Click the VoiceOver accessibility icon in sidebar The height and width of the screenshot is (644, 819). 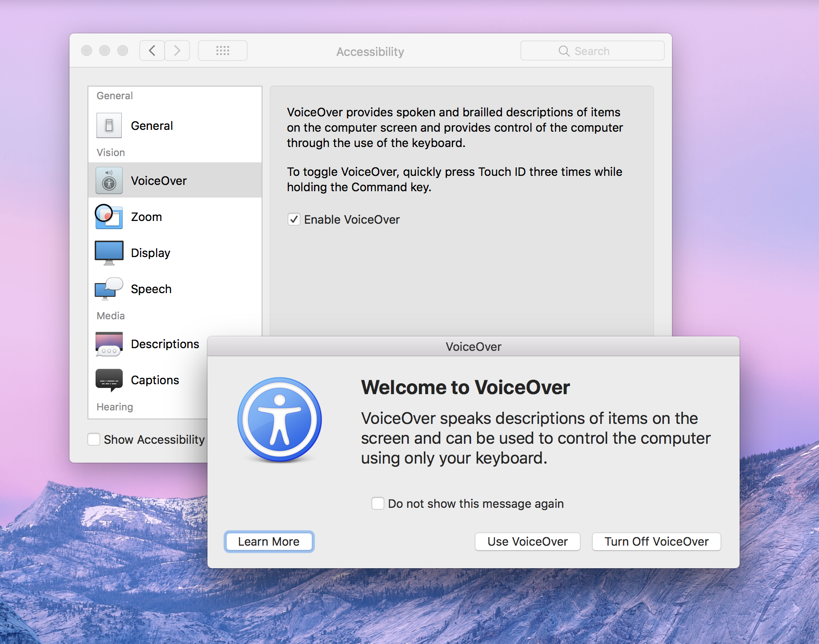tap(109, 180)
